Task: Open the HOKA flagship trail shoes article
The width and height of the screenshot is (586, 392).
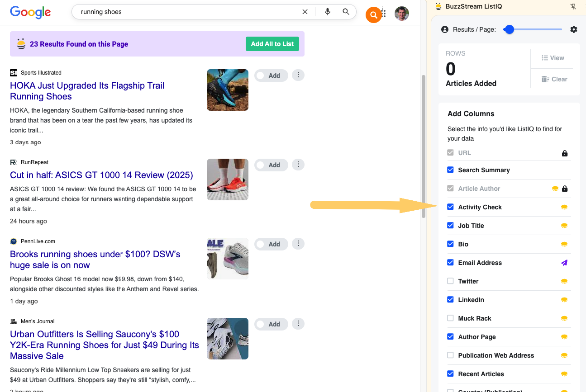Action: pyautogui.click(x=87, y=90)
